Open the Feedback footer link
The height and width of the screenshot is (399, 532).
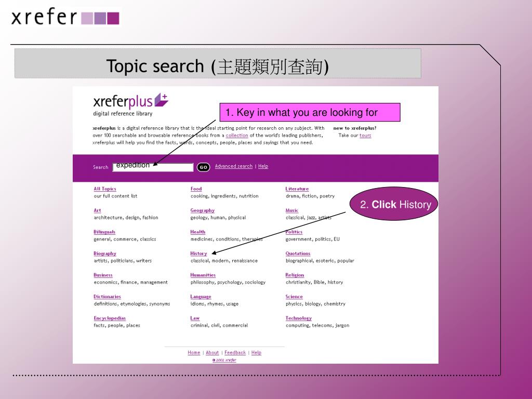[235, 353]
